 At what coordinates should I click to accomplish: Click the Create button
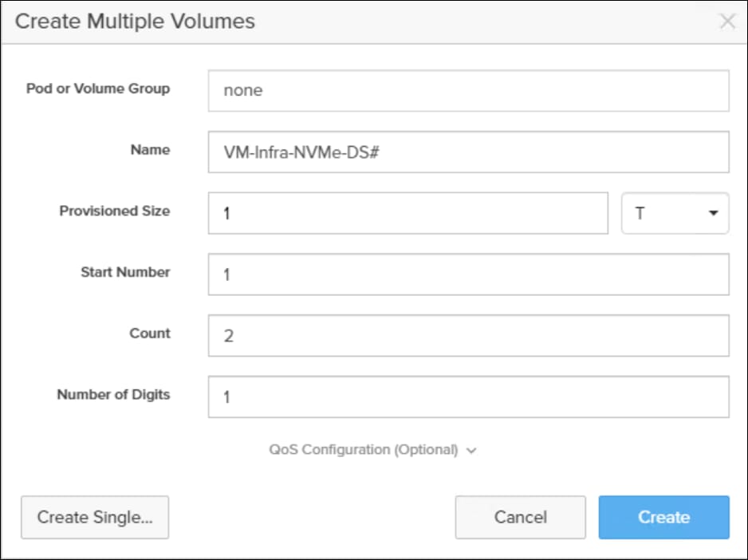click(x=663, y=517)
